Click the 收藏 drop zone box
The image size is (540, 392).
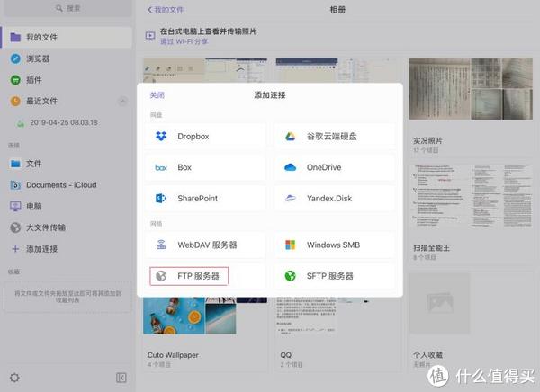[x=67, y=297]
